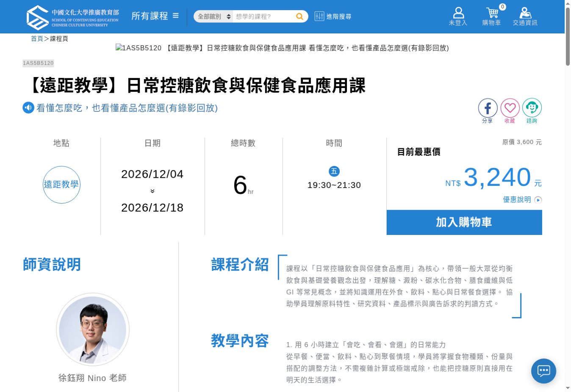Screen dimensions: 571x392
Task: Click the 教學內容 heading
Action: pos(240,340)
